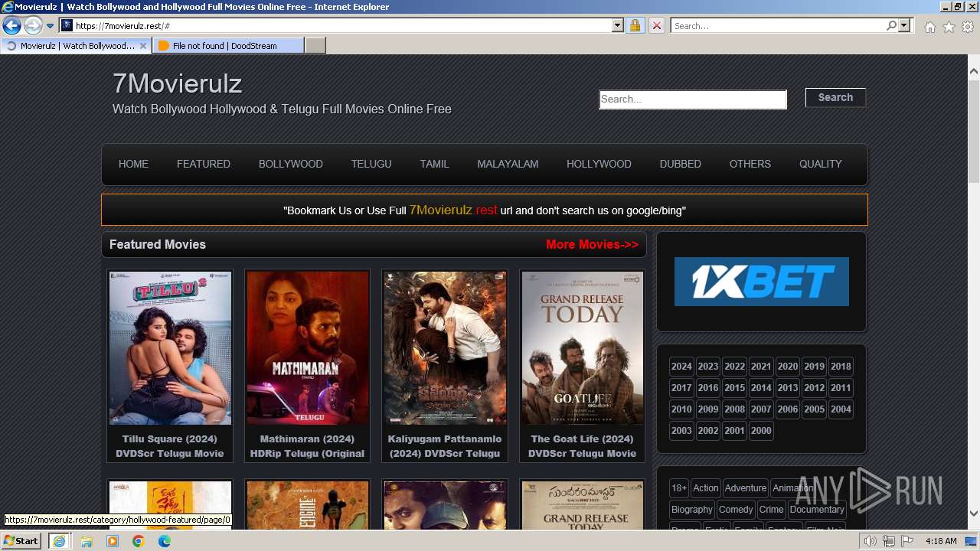The image size is (980, 551).
Task: Click the red Stop loading button
Action: click(657, 26)
